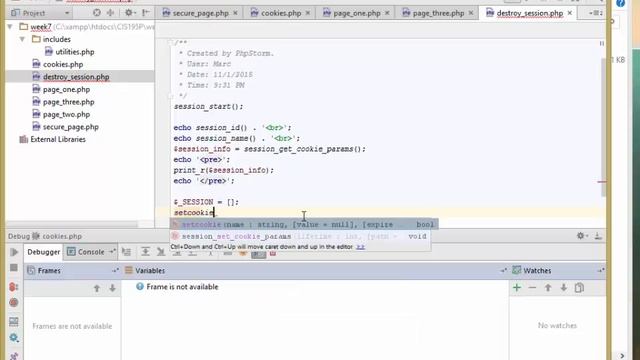The image size is (640, 360).
Task: Click the Project panel horizontal scrollbar
Action: (72, 224)
